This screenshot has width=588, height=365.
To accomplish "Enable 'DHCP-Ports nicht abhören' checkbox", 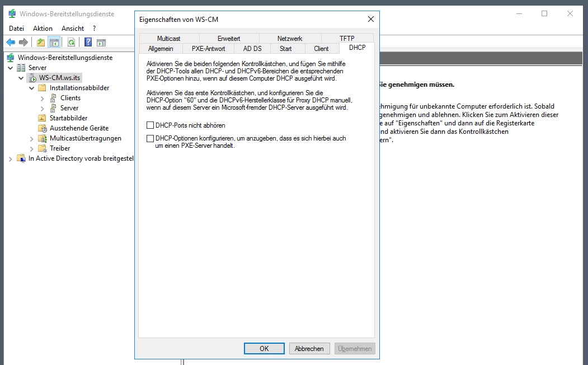I will pos(150,125).
